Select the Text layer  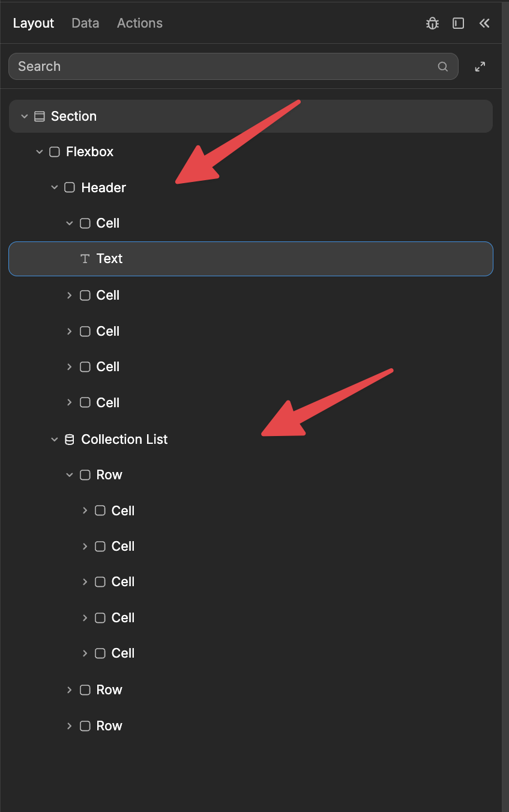pos(180,258)
